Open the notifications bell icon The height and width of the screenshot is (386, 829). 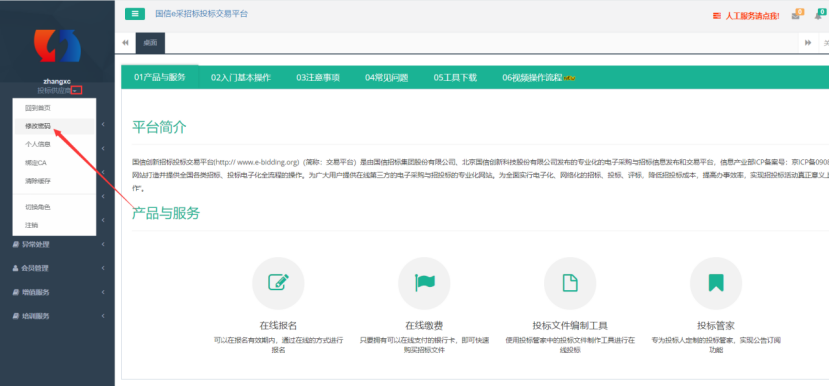pyautogui.click(x=818, y=16)
